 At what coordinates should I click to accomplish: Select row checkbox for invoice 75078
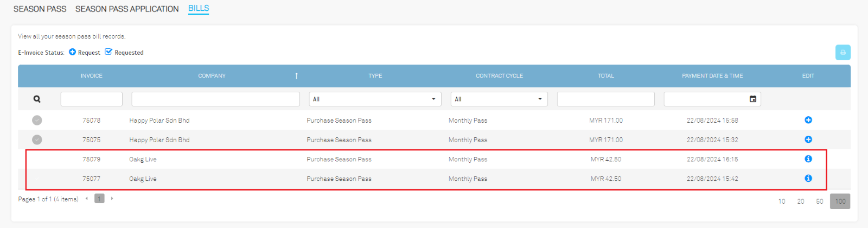point(37,121)
